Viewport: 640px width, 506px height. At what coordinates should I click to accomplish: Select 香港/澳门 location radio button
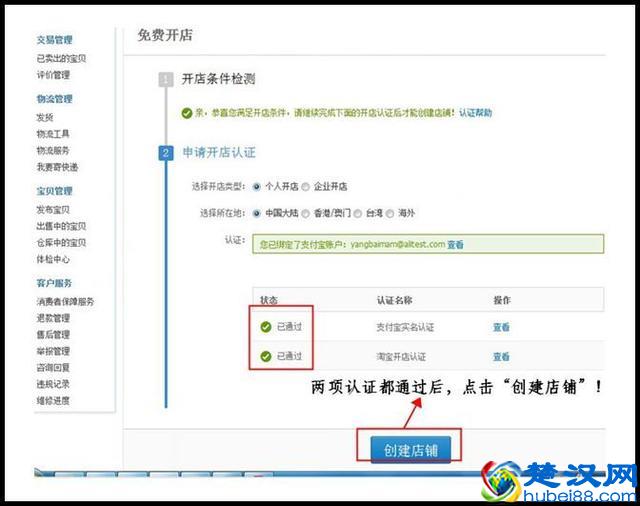pyautogui.click(x=305, y=213)
